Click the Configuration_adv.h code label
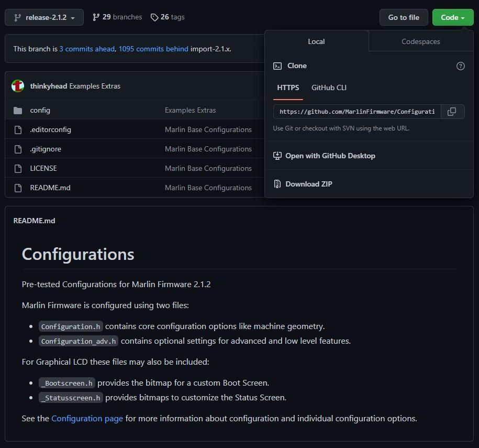The image size is (479, 448). tap(79, 341)
